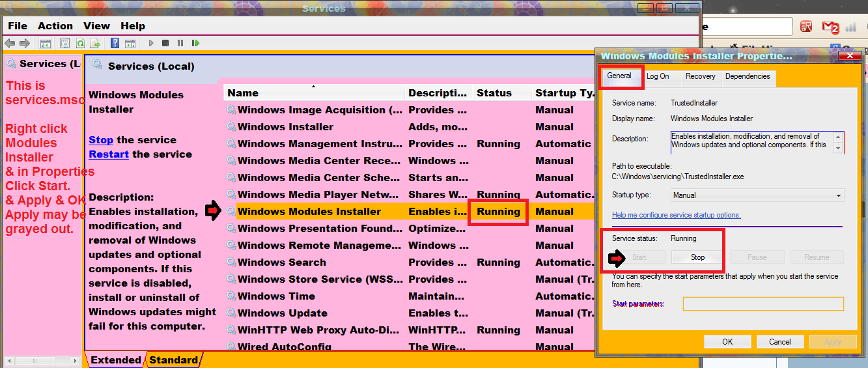868x368 pixels.
Task: Open the Help menu
Action: (x=133, y=26)
